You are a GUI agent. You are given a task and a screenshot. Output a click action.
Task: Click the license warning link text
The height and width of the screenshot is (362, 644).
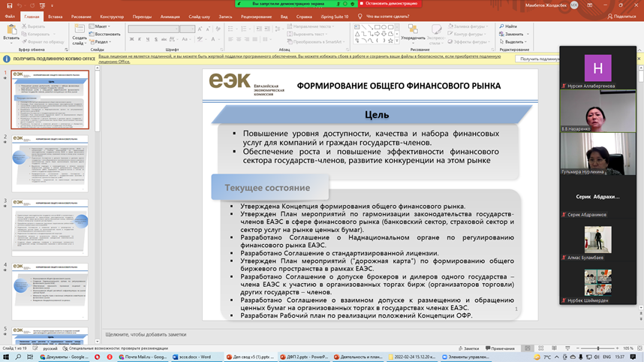(x=299, y=59)
